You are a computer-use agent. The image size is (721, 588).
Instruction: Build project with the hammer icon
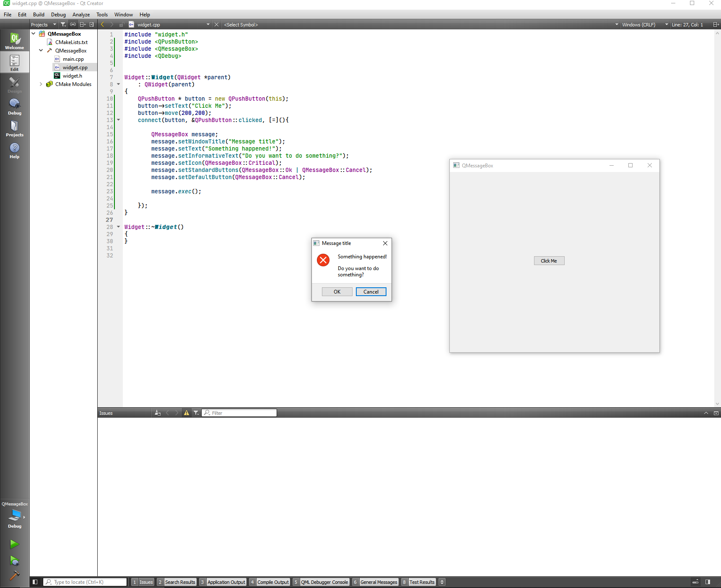tap(14, 576)
